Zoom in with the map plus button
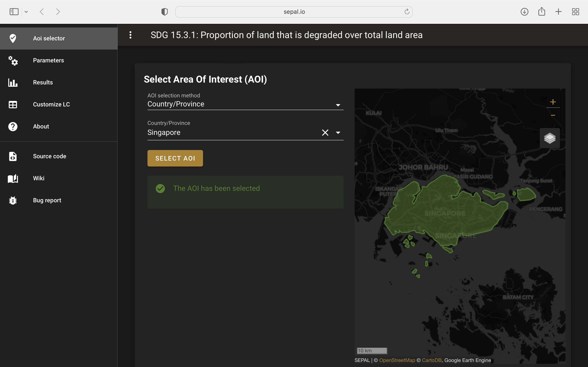The image size is (588, 367). click(x=553, y=102)
